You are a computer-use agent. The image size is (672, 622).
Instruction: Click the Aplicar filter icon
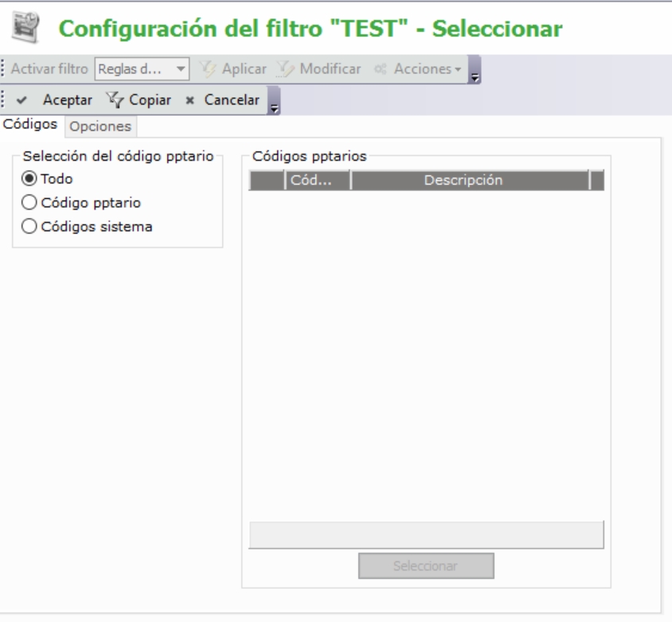pos(209,69)
